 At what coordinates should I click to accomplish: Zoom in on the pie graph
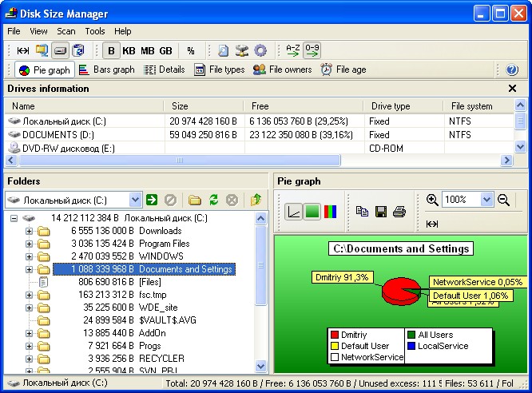pos(432,200)
